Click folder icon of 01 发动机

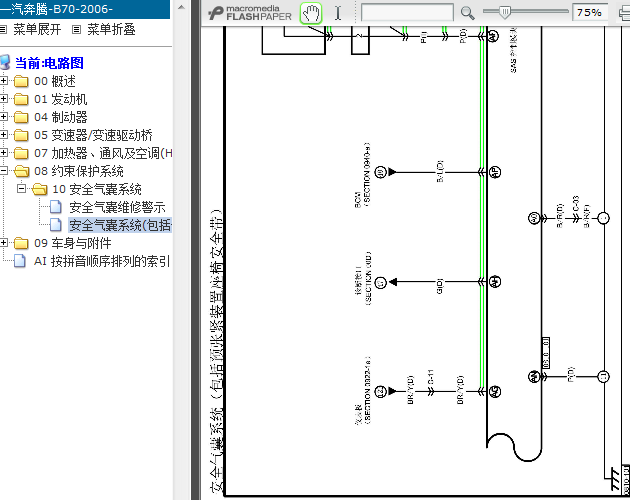21,99
